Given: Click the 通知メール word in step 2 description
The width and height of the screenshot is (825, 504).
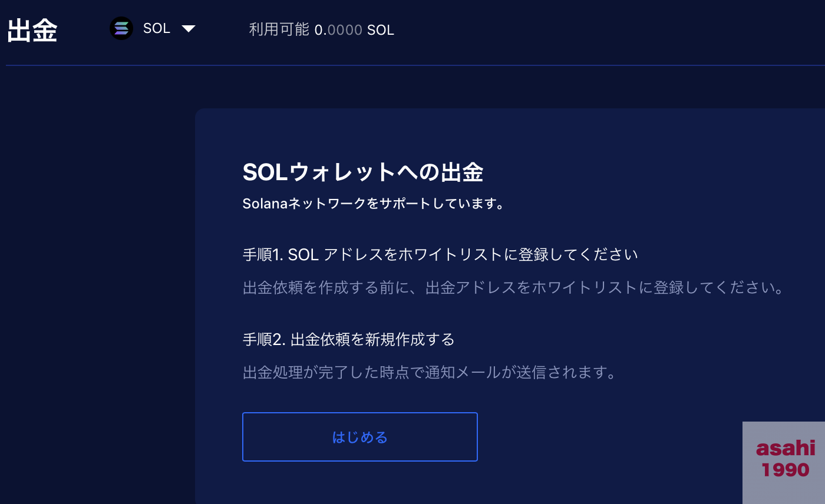Looking at the screenshot, I should click(x=471, y=373).
